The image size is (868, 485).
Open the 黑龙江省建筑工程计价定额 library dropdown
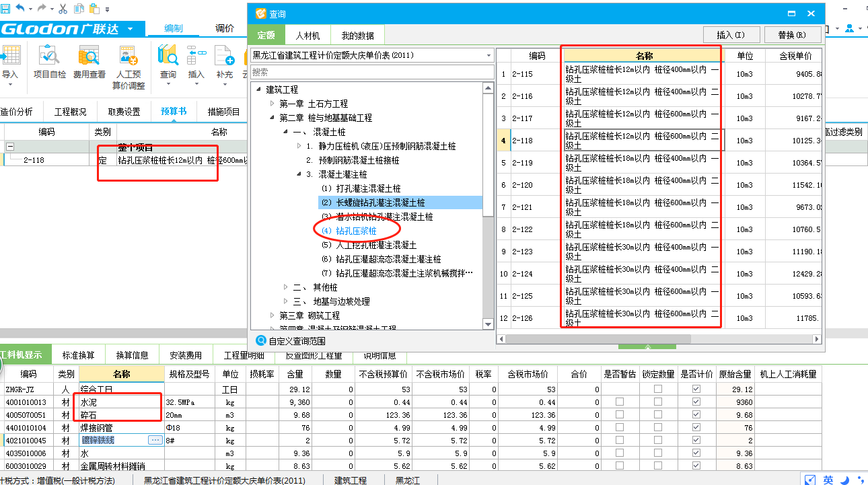point(488,55)
